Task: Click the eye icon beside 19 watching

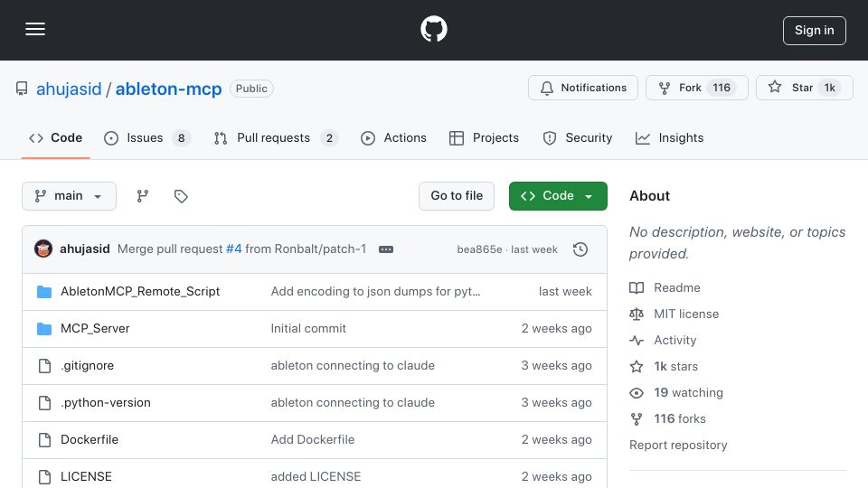Action: click(x=637, y=393)
